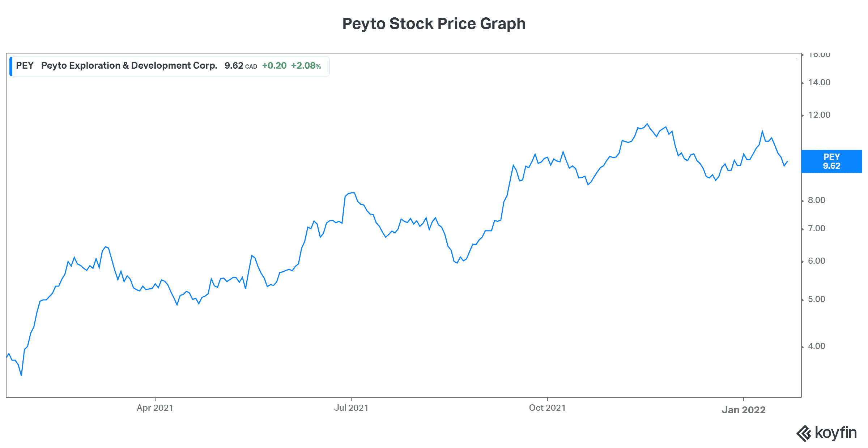868x448 pixels.
Task: Click the 6.00 price axis label
Action: coord(817,261)
